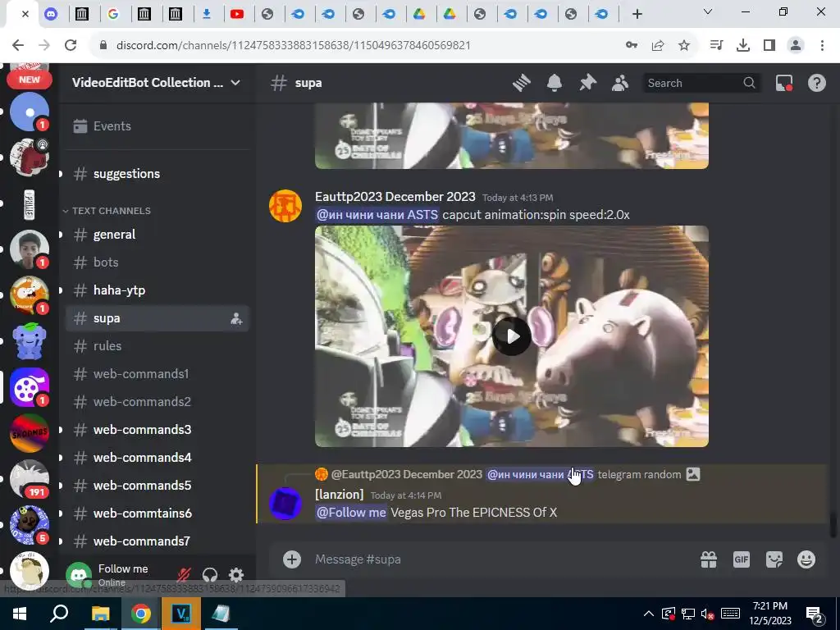The height and width of the screenshot is (630, 840).
Task: Open User Settings gear icon
Action: click(236, 575)
